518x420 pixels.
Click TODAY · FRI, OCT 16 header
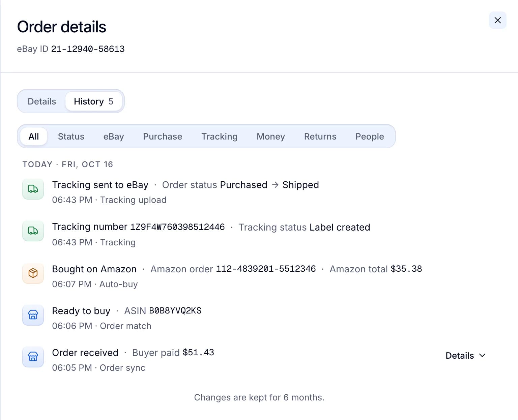pyautogui.click(x=68, y=164)
